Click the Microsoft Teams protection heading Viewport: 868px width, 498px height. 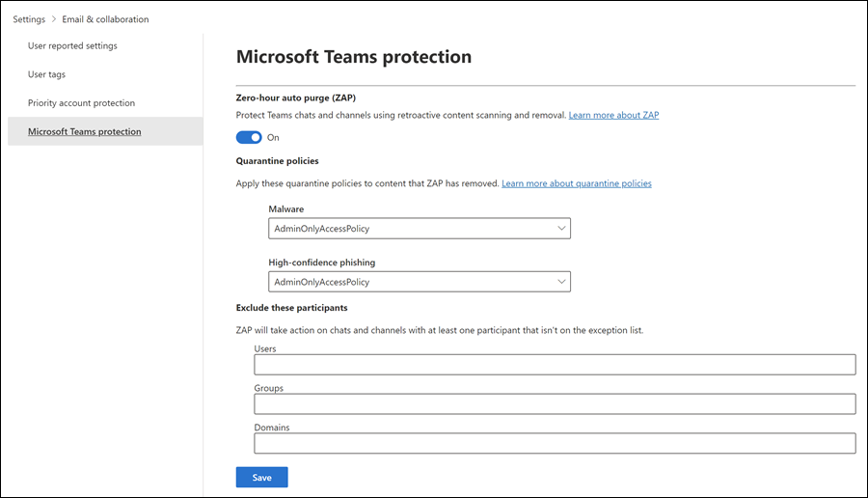click(353, 57)
